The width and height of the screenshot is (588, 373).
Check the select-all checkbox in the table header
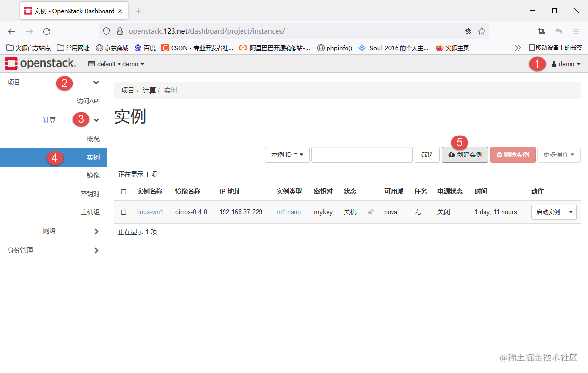tap(123, 191)
